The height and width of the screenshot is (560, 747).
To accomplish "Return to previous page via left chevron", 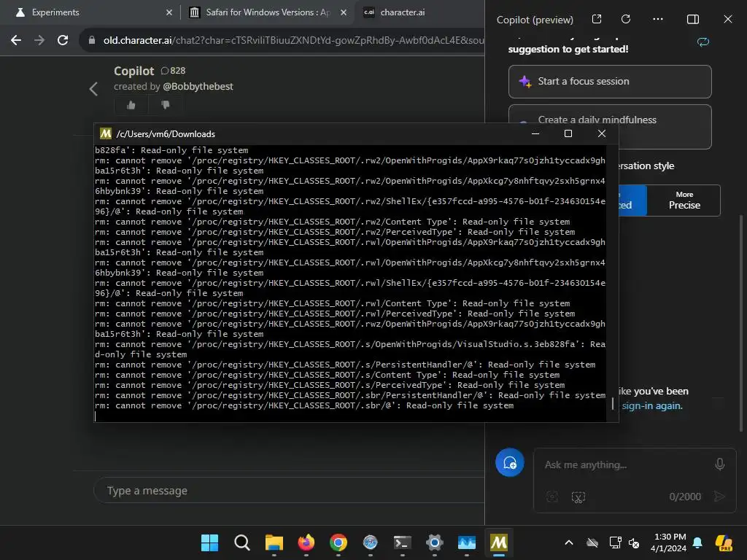I will pyautogui.click(x=93, y=88).
